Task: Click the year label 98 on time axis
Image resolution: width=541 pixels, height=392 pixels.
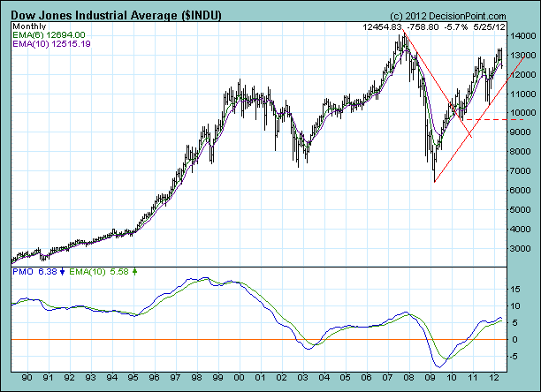Action: pos(196,378)
